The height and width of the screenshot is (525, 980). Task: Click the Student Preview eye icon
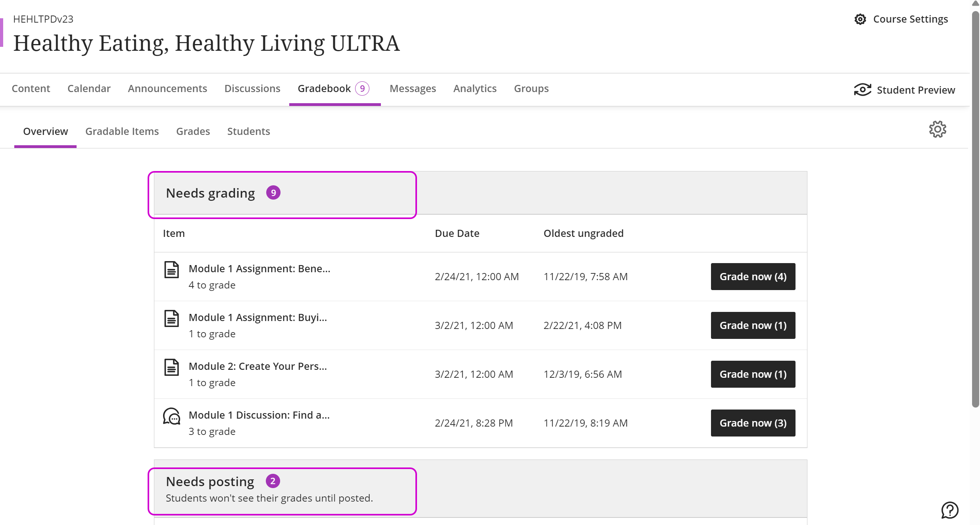coord(863,90)
